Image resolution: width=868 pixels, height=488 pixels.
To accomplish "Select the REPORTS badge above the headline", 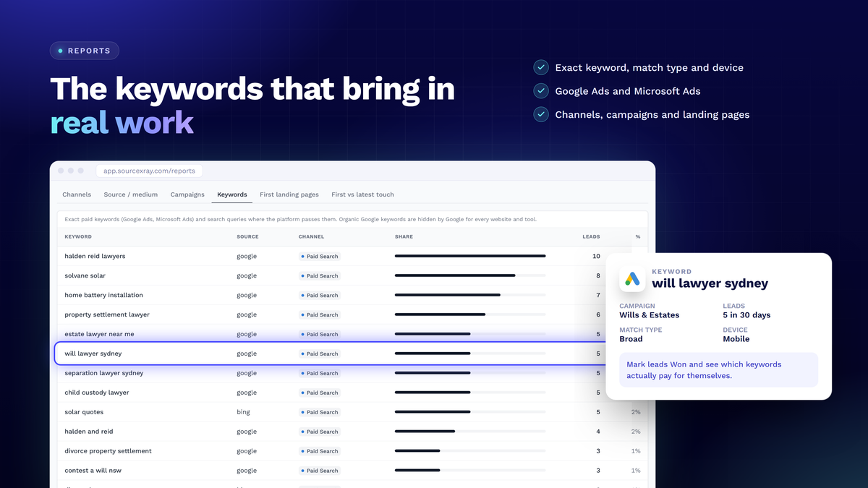I will 85,51.
